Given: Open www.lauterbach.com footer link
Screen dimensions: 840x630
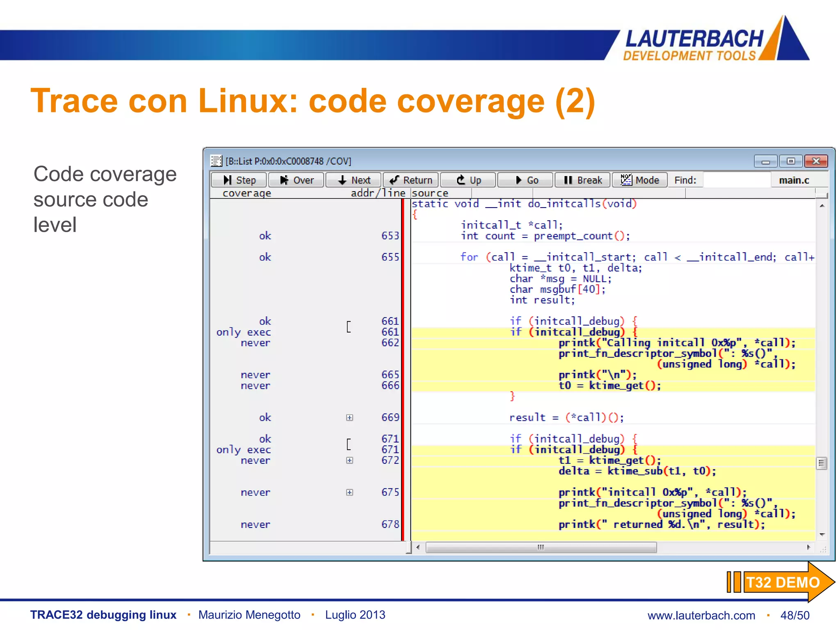Looking at the screenshot, I should [701, 615].
